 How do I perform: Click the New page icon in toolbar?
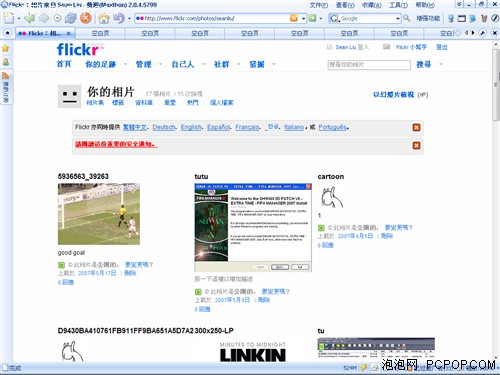pos(9,18)
